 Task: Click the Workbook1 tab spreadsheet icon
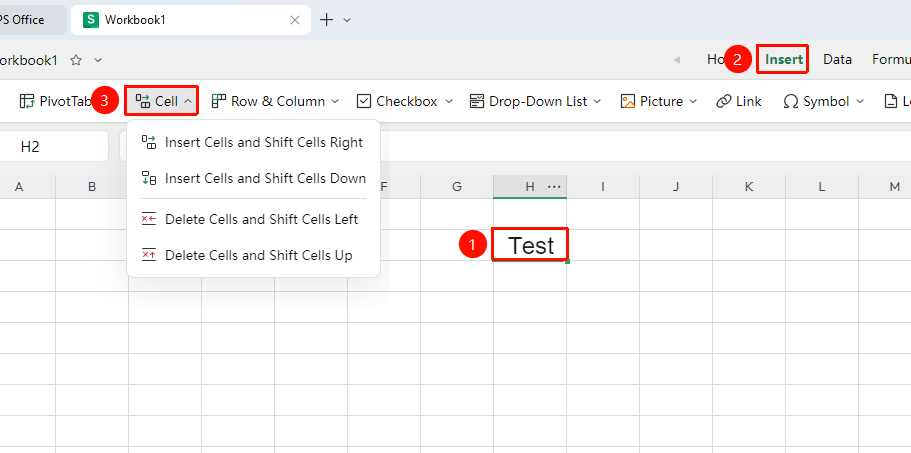click(x=91, y=20)
